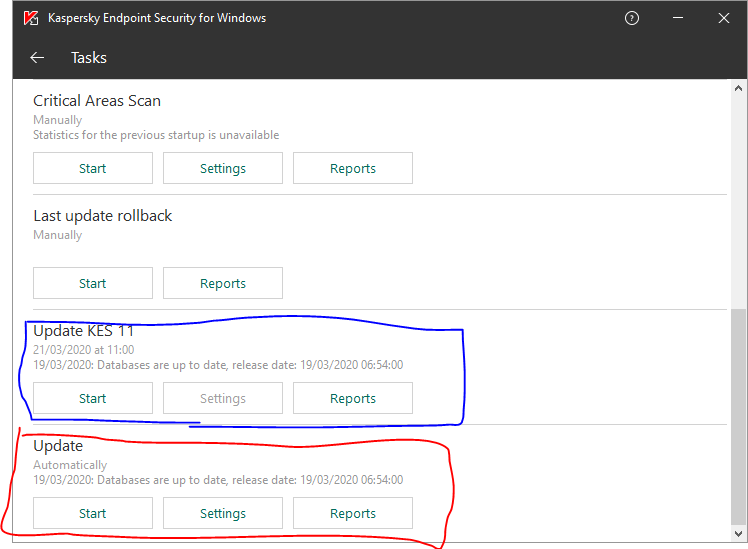Screen dimensions: 748x549
Task: Open Settings for the automatic Update task
Action: pos(223,514)
